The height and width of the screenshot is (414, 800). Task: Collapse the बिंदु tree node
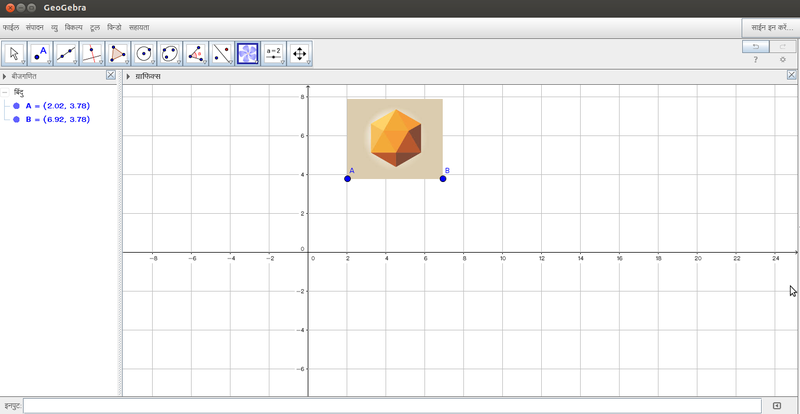pyautogui.click(x=5, y=92)
